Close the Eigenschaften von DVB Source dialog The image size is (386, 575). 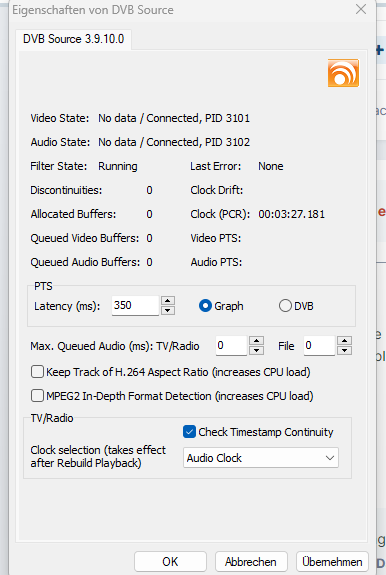click(361, 10)
